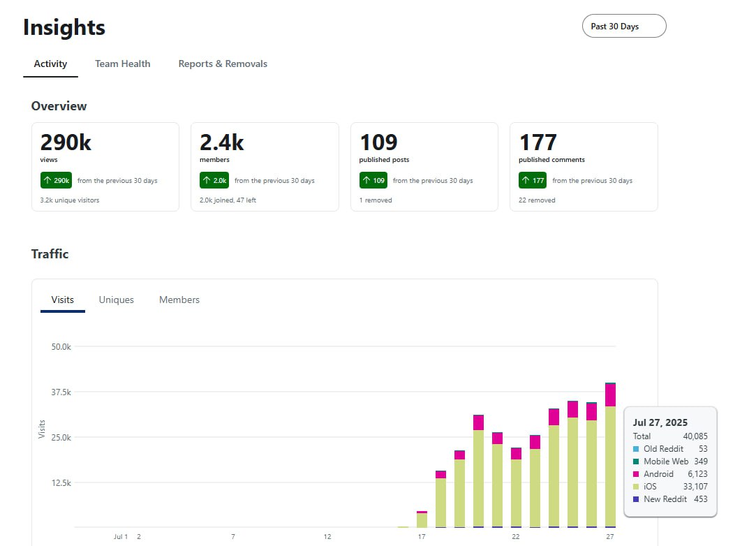Open the Reports & Removals tab

pyautogui.click(x=223, y=64)
